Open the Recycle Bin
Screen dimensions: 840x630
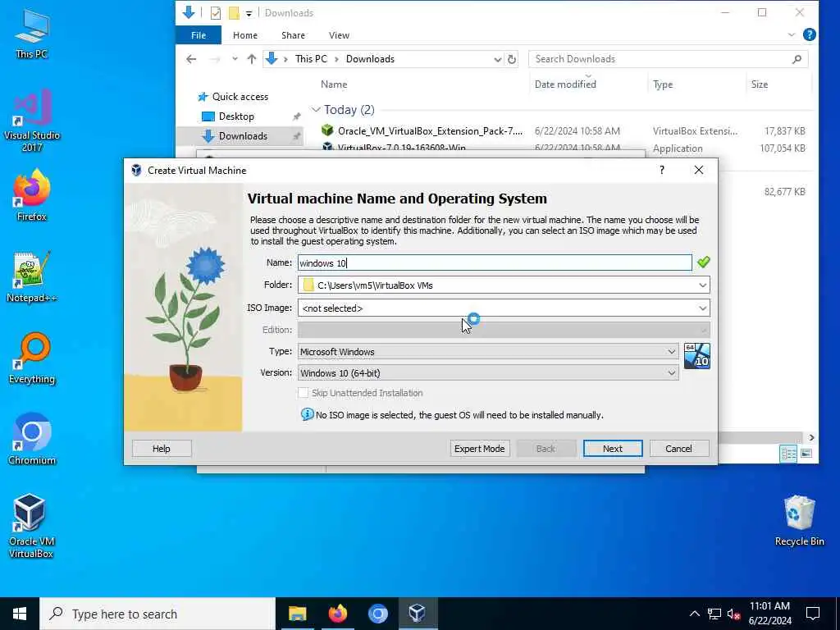point(799,520)
